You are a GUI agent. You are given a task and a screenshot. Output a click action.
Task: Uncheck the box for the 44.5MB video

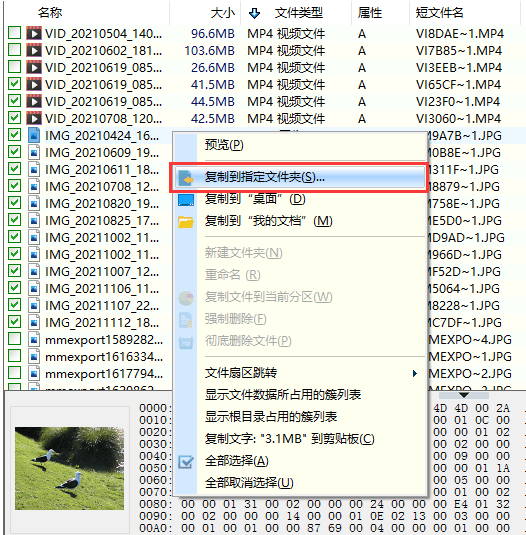click(15, 101)
